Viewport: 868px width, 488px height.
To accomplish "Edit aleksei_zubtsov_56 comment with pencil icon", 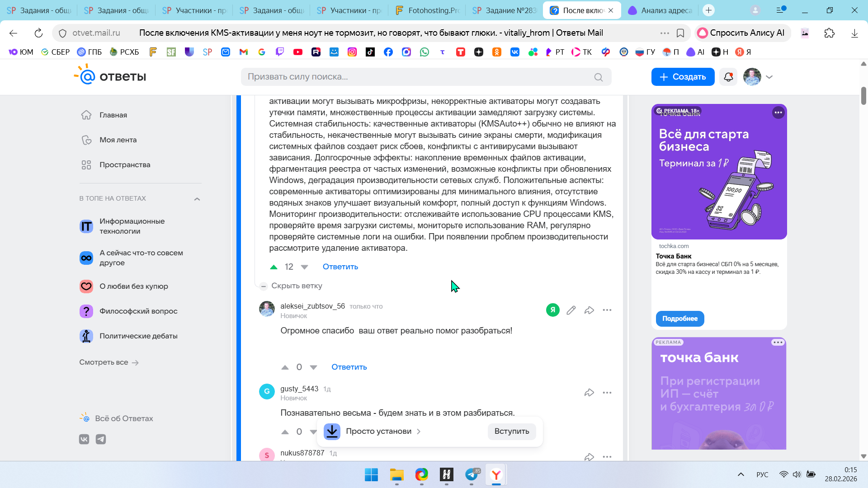I will [571, 310].
